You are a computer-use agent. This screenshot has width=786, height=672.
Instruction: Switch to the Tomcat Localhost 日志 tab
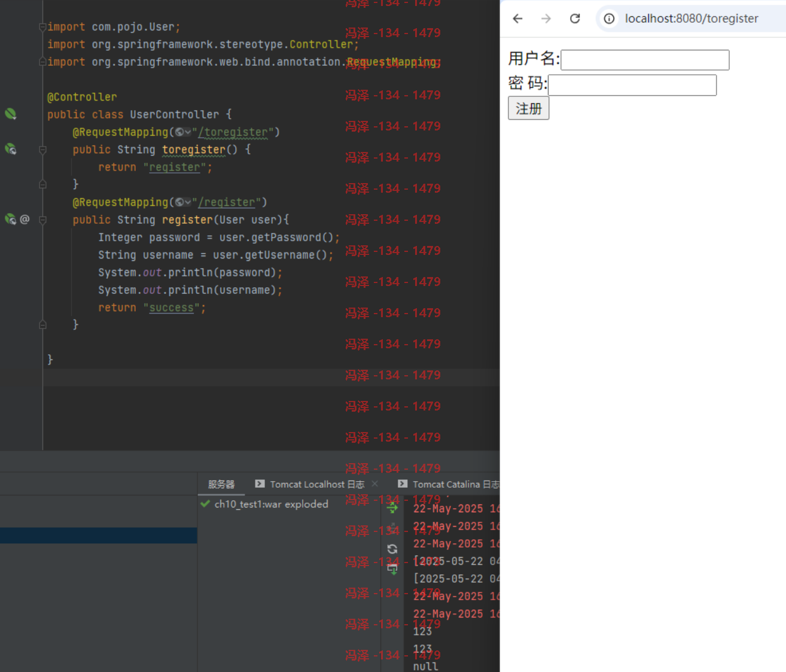pyautogui.click(x=317, y=484)
